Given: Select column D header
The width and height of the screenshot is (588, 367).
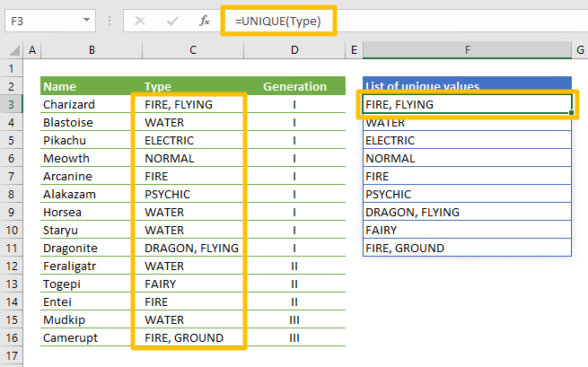Looking at the screenshot, I should coord(294,50).
